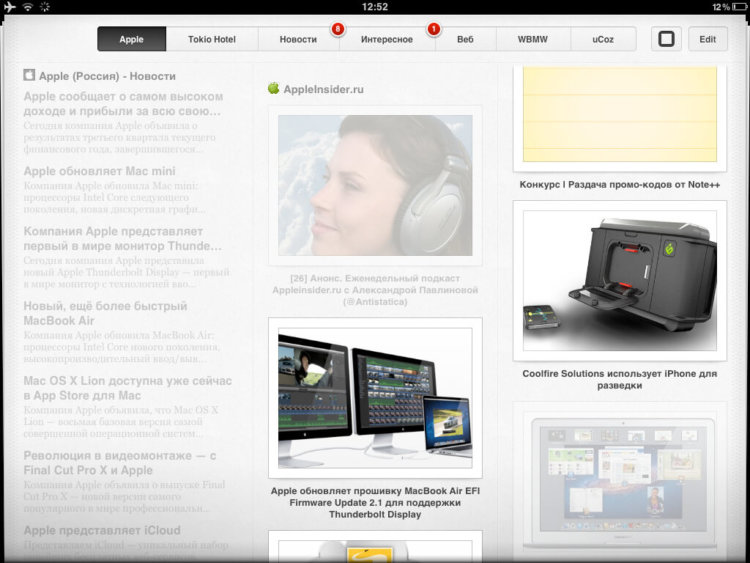Screen dimensions: 750x563
Task: Select the Новости tab
Action: point(298,39)
